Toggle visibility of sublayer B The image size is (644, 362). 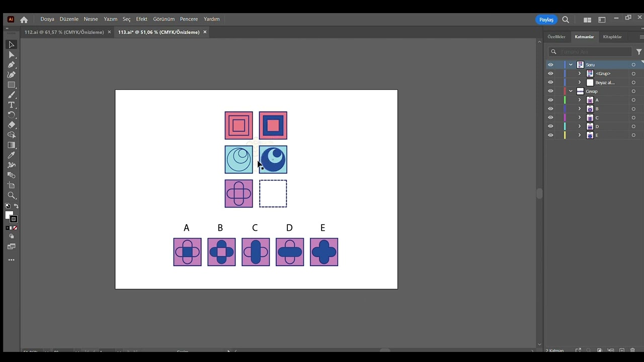pos(550,109)
